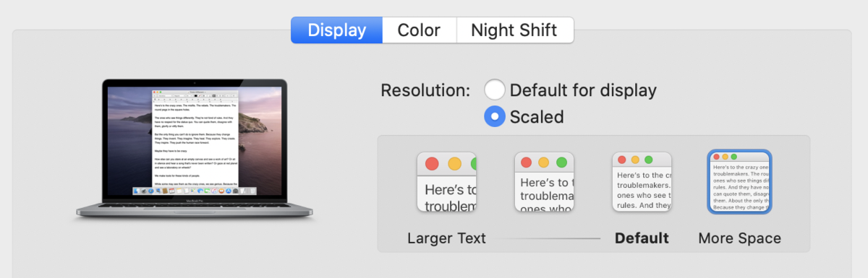Click the bold Default label

(642, 238)
